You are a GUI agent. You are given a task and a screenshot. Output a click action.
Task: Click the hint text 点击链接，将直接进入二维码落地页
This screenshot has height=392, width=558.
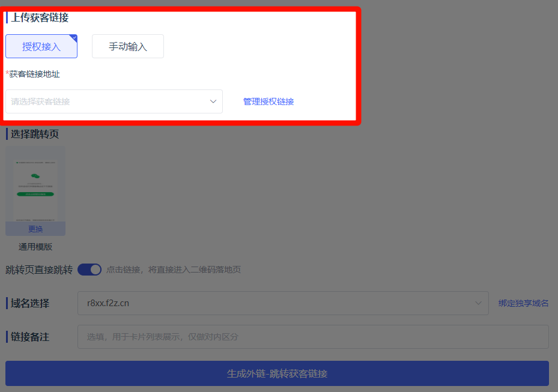point(174,270)
